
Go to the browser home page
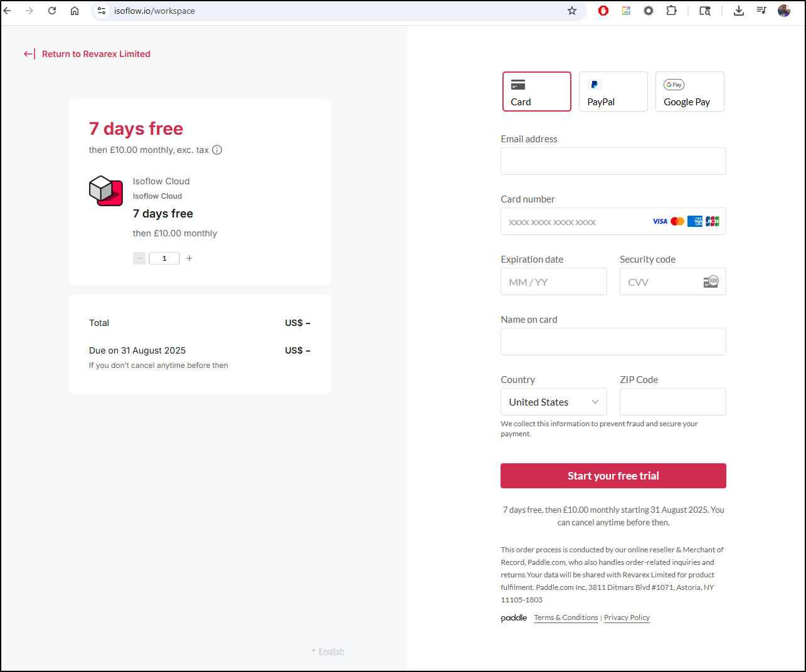point(75,11)
